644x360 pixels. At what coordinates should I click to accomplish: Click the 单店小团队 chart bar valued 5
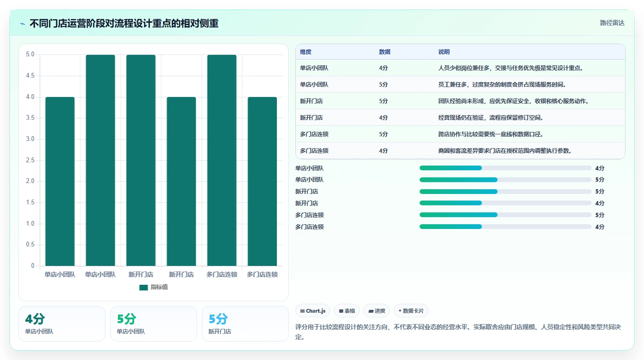click(100, 160)
